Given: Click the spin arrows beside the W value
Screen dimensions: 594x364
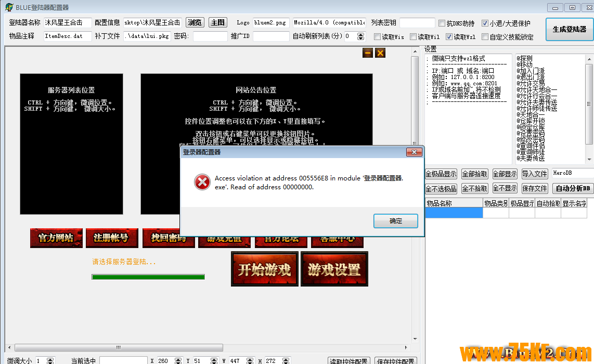Looking at the screenshot, I should point(250,361).
